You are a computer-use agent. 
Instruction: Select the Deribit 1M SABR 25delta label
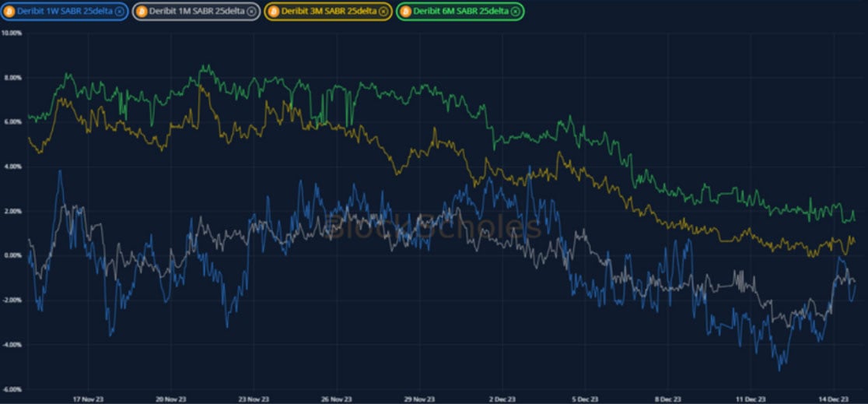point(196,12)
